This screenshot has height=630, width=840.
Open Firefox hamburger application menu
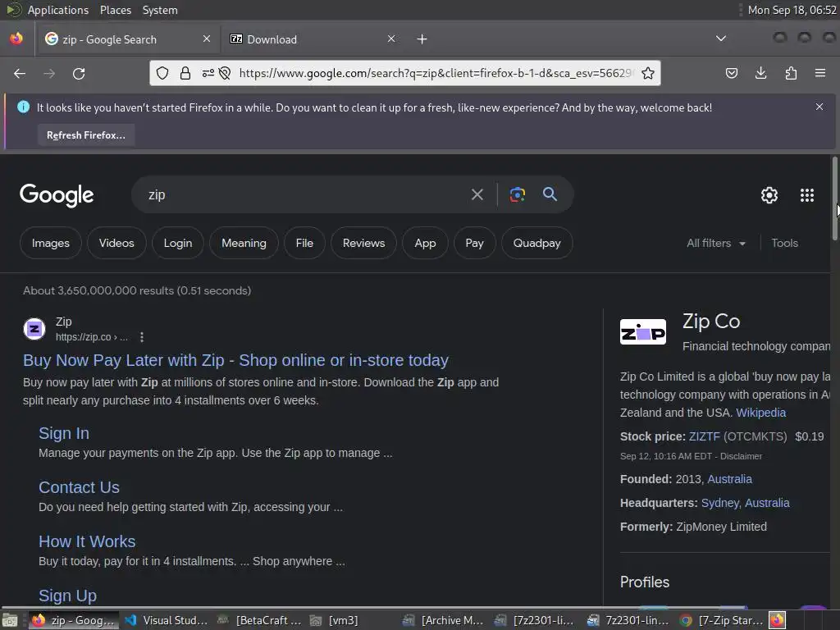pos(820,73)
